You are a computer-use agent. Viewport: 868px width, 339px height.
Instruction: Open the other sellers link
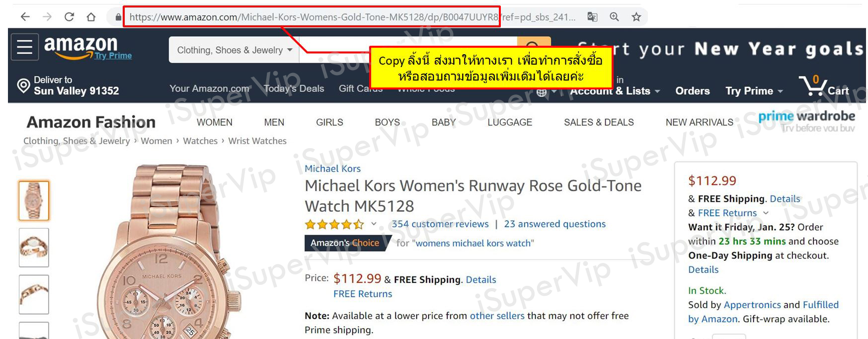(x=497, y=316)
